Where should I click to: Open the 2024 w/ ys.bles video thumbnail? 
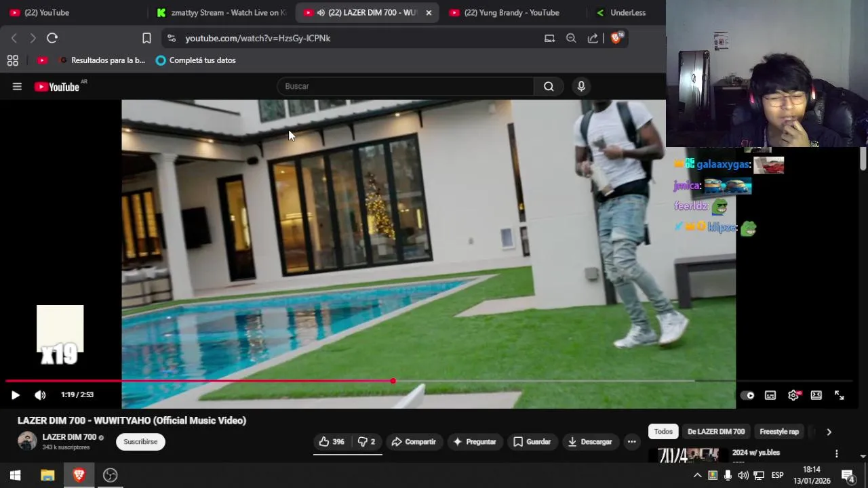(688, 455)
